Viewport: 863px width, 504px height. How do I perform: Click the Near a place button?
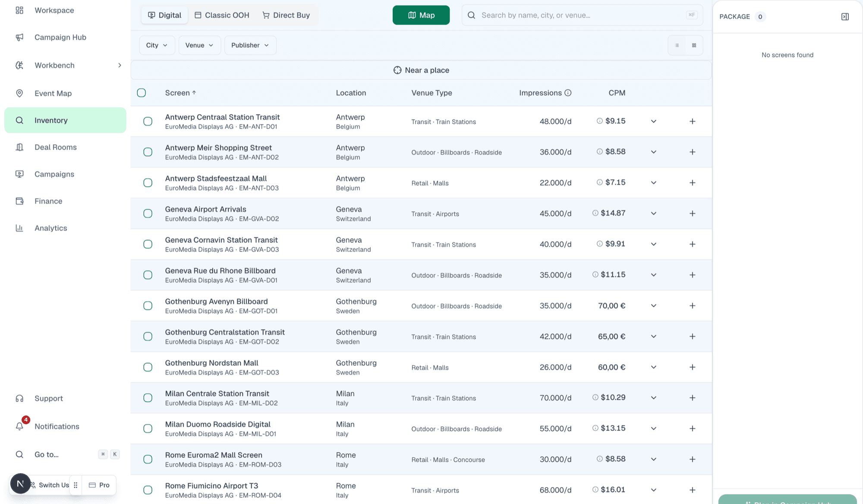coord(421,70)
